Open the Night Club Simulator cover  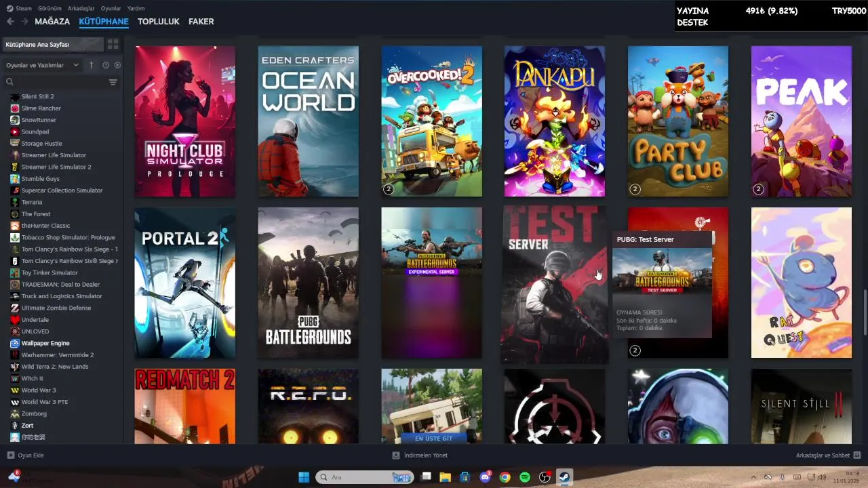tap(185, 121)
